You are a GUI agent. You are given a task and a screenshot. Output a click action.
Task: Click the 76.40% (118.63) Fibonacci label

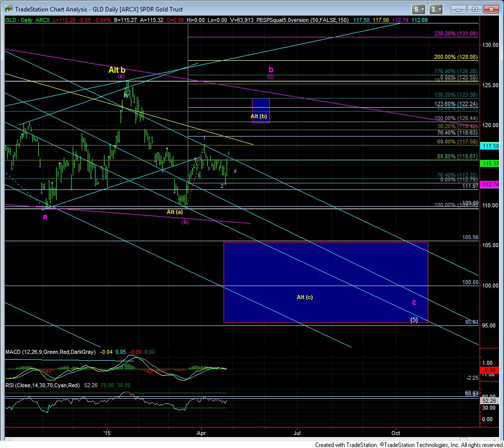pos(457,133)
